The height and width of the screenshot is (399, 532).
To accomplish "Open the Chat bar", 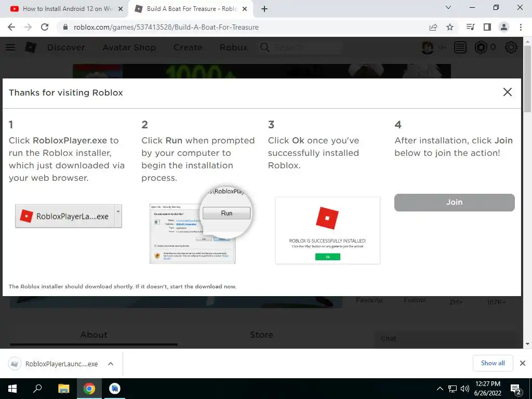I will 445,339.
